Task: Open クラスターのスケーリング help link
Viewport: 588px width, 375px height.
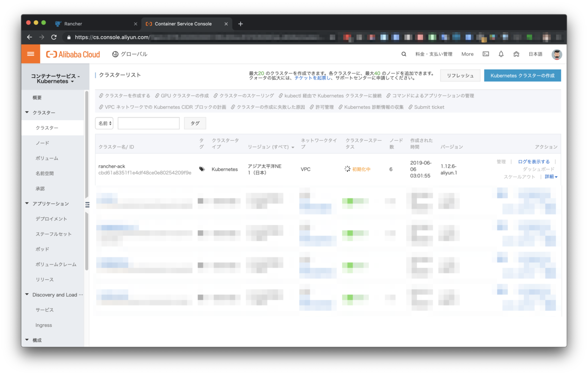Action: point(244,96)
